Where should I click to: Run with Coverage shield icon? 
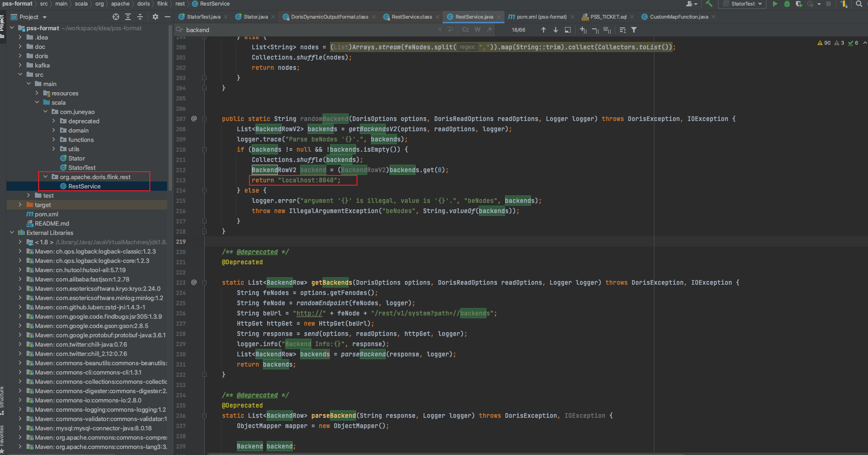[799, 4]
